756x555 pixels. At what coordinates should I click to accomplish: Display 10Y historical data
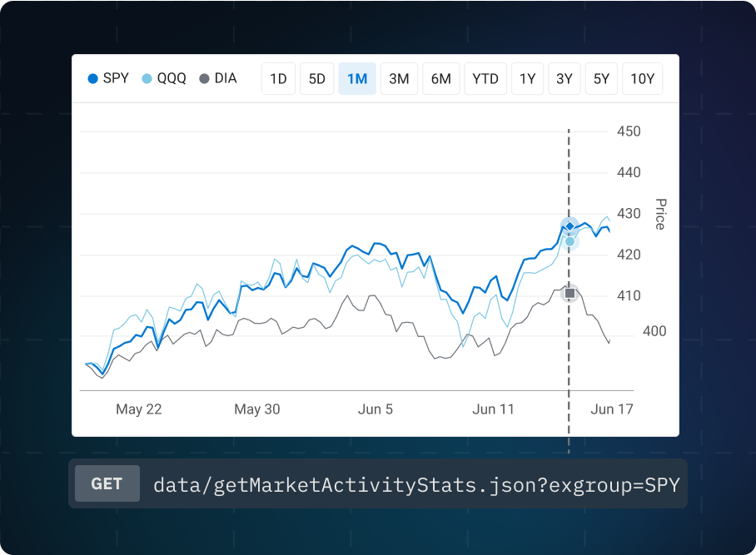click(642, 78)
